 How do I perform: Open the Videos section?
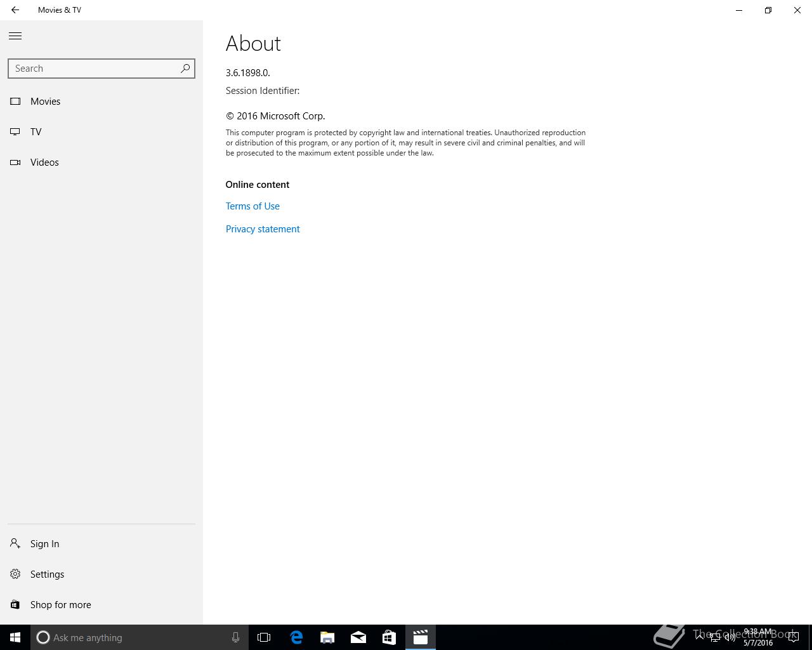(x=101, y=162)
